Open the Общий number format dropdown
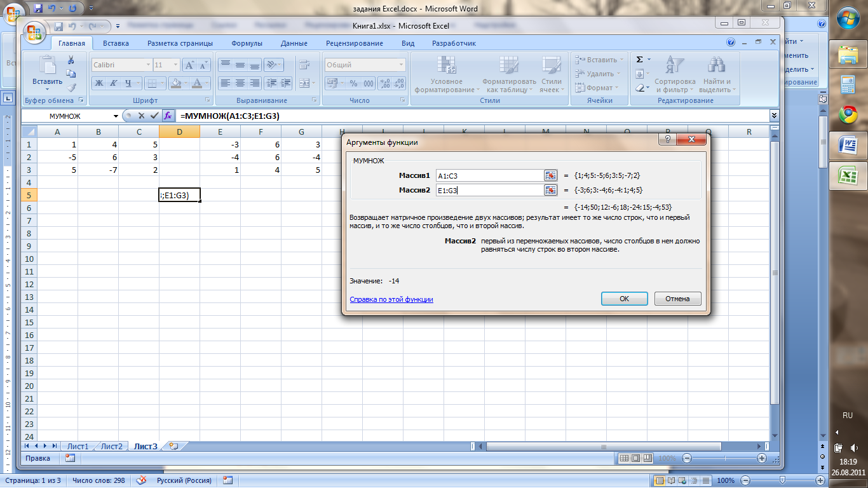The height and width of the screenshot is (488, 868). pos(402,65)
